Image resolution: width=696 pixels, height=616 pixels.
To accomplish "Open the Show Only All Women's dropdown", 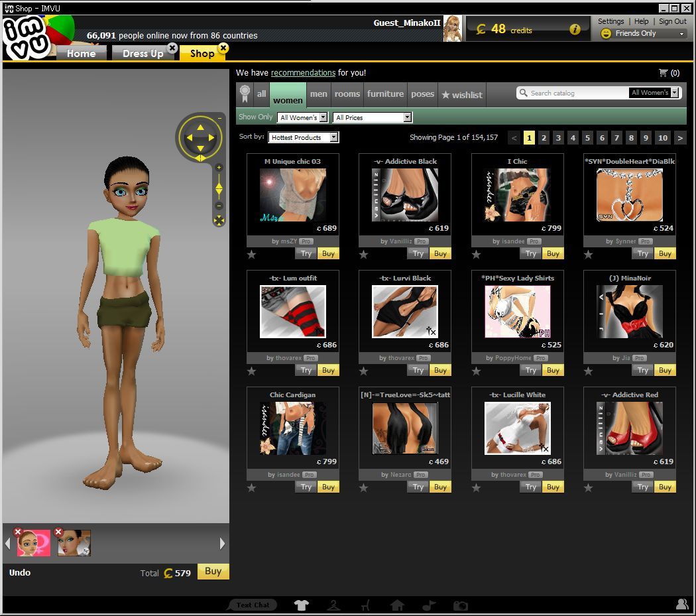I will [x=302, y=117].
